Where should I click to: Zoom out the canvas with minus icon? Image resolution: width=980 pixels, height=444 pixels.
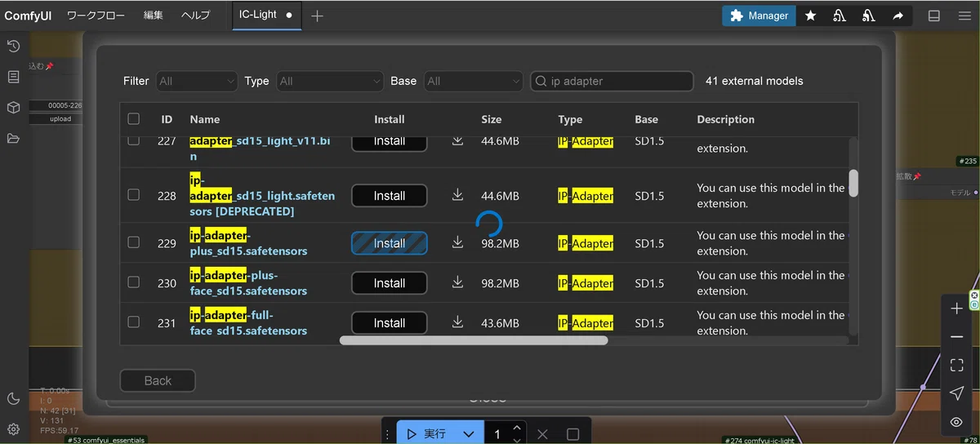point(956,337)
